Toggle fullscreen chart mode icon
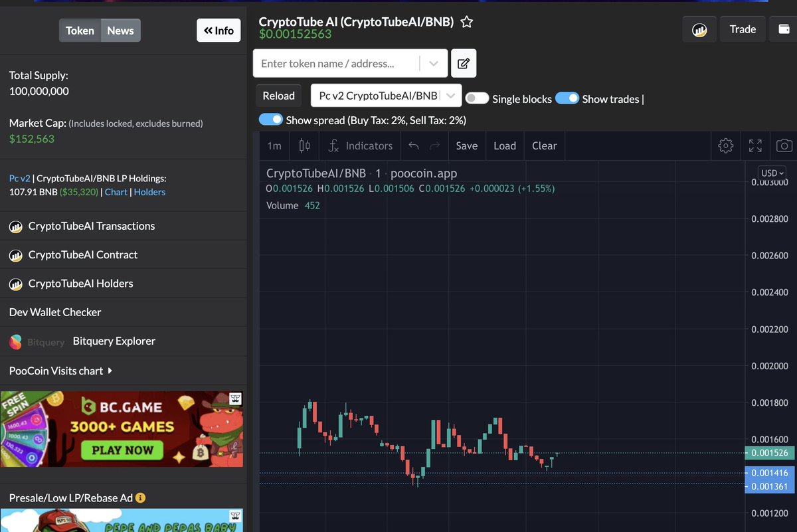This screenshot has height=532, width=797. (x=755, y=145)
